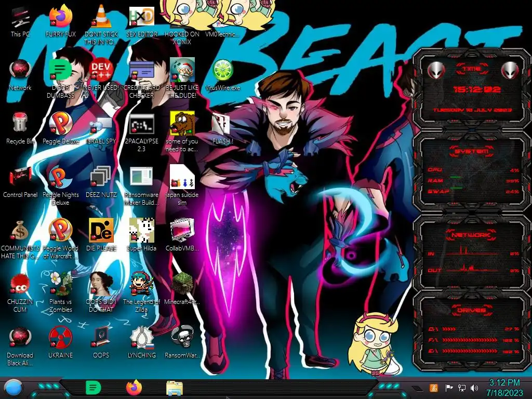Open the This PC desktop icon

coord(20,22)
